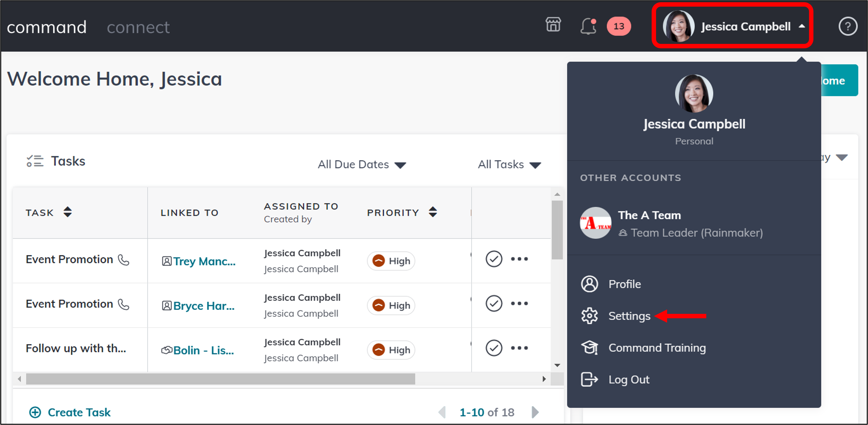Click the scroll left arrow under tasks

pyautogui.click(x=20, y=379)
